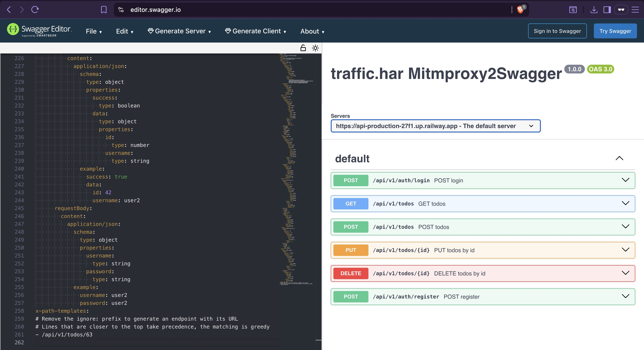Image resolution: width=644 pixels, height=350 pixels.
Task: Open the Generate Server menu
Action: pos(179,31)
